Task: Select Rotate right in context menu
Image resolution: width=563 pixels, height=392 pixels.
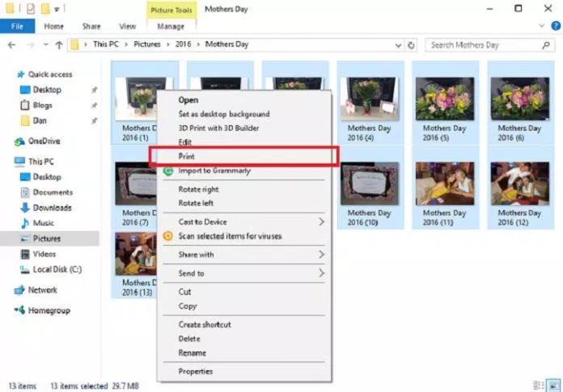Action: [x=198, y=189]
